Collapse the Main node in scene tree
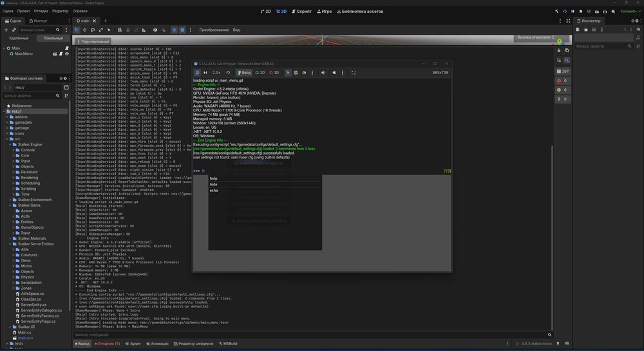 pos(4,48)
